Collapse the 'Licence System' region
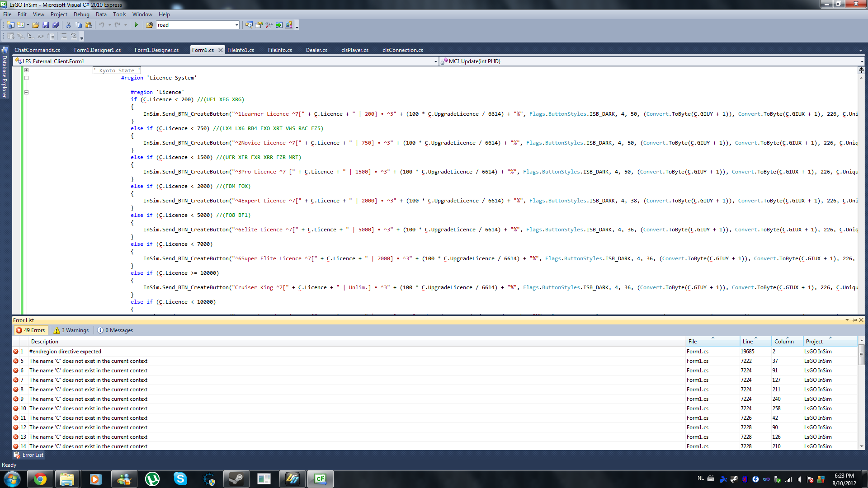This screenshot has width=868, height=488. [x=26, y=78]
